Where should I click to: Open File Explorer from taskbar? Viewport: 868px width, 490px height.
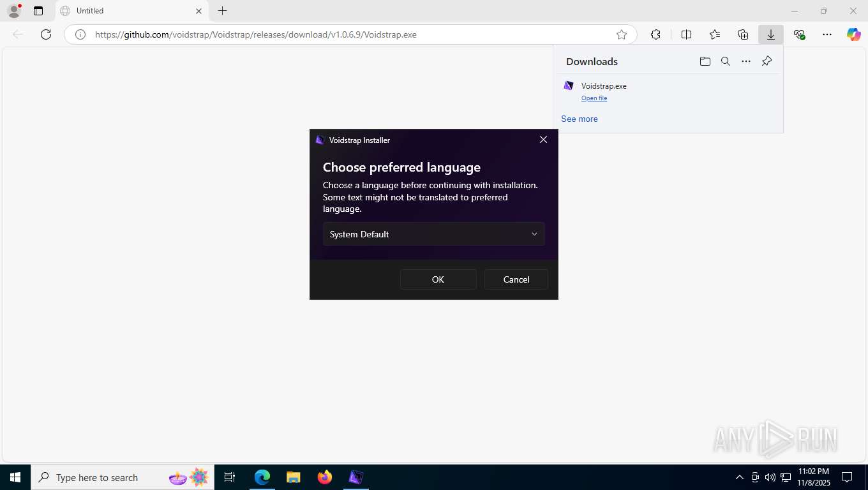tap(294, 477)
